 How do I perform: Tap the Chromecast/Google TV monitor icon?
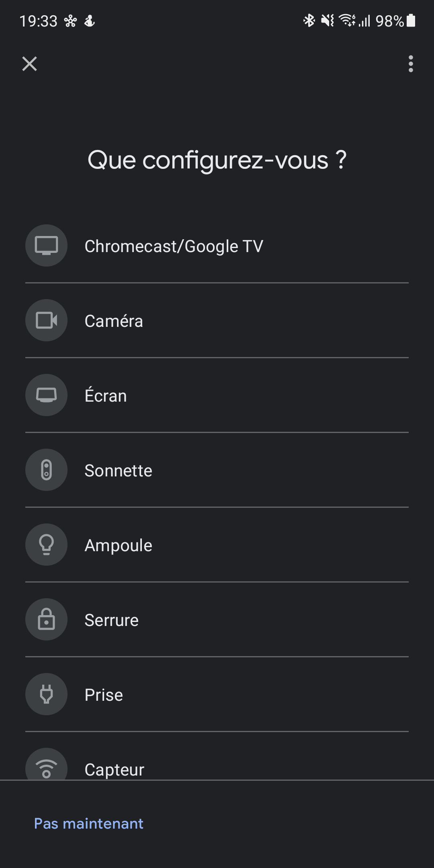(46, 246)
